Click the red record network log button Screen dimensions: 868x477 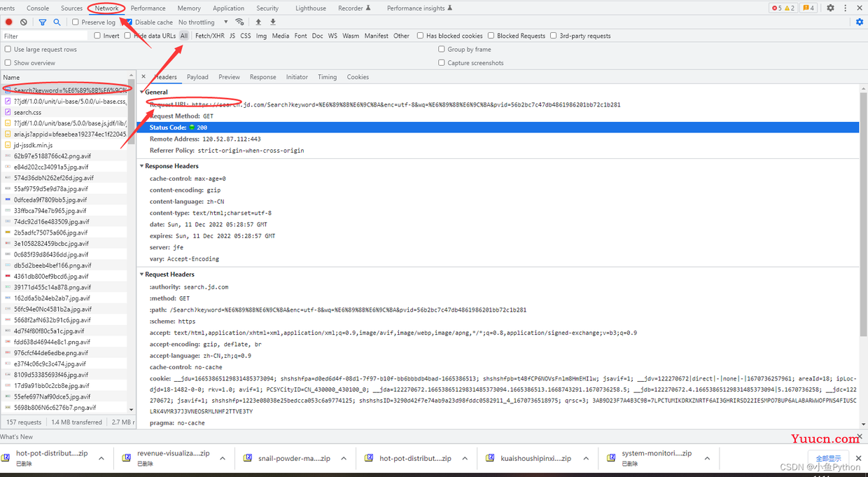click(9, 22)
